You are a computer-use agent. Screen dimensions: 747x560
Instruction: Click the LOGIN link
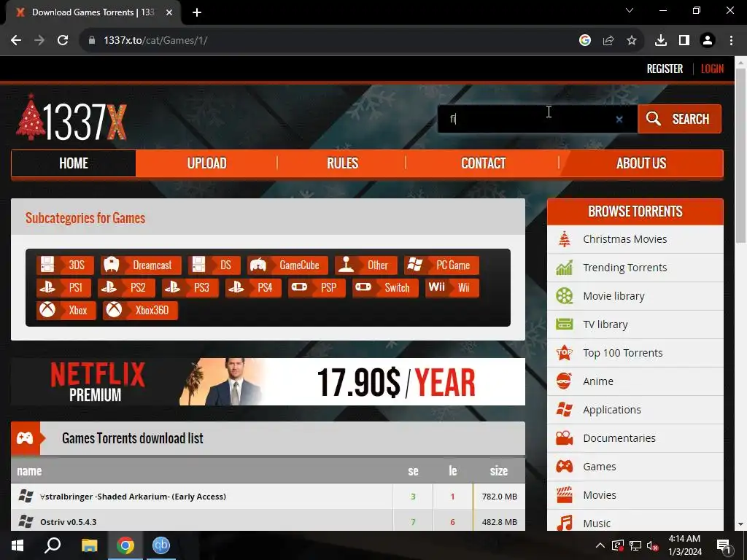coord(712,69)
